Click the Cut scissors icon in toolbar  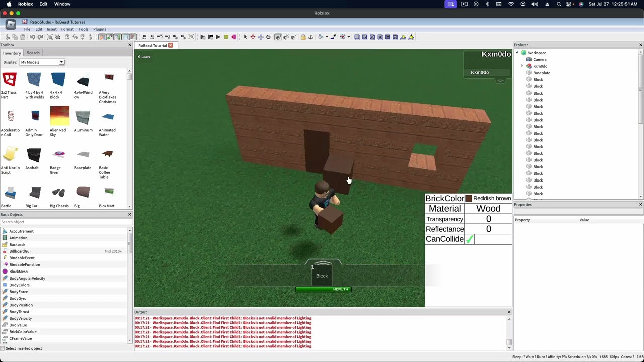(x=8, y=37)
